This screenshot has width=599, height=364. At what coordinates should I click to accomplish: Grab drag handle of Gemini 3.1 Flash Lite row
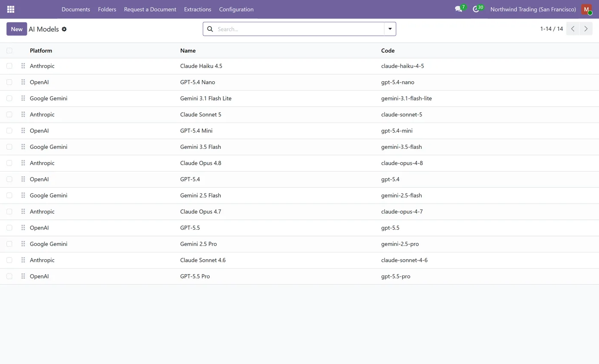coord(23,98)
